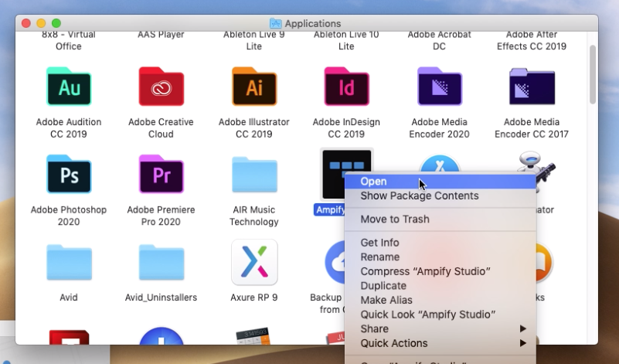Select the Calculator icon in bottom row
619x364 pixels.
[x=253, y=336]
